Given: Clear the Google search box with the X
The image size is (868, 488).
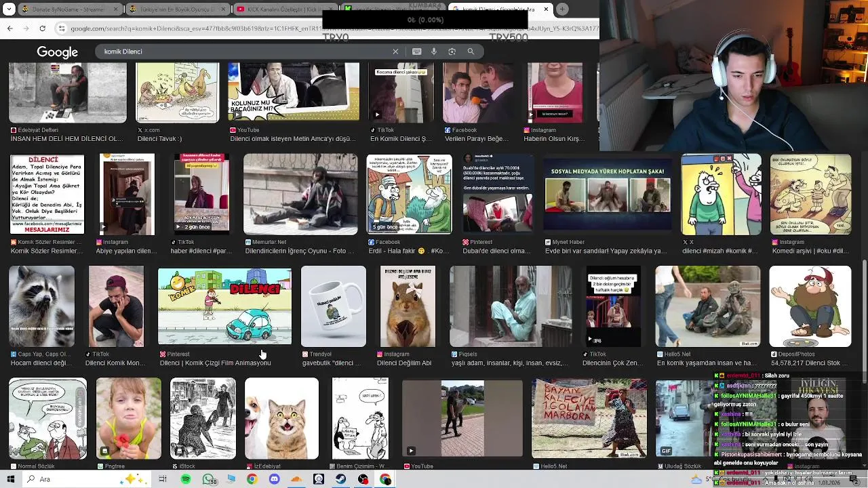Looking at the screenshot, I should coord(395,52).
